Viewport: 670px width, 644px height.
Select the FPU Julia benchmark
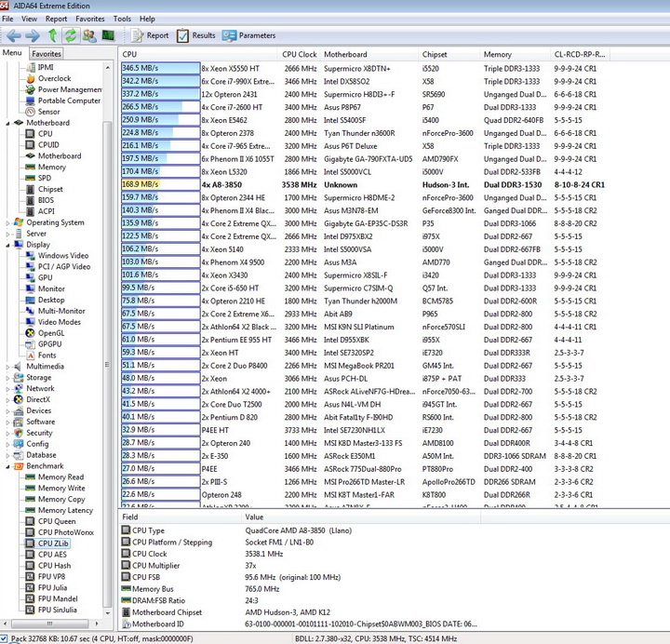click(47, 587)
